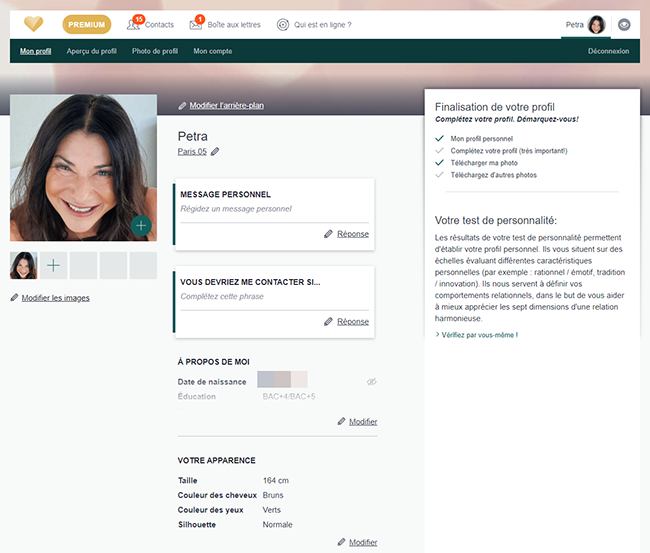Screen dimensions: 650x553
Task: Open the Petra user account menu
Action: click(586, 25)
